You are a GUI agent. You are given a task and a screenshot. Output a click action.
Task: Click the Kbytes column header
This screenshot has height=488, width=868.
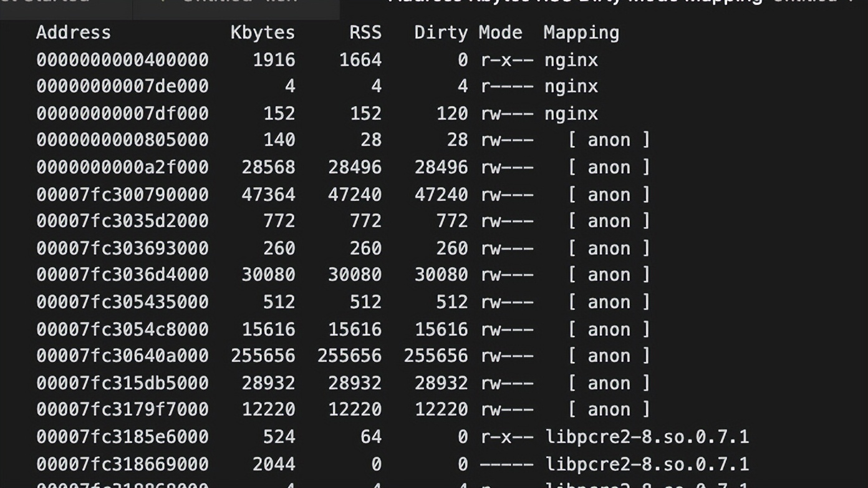pos(263,32)
